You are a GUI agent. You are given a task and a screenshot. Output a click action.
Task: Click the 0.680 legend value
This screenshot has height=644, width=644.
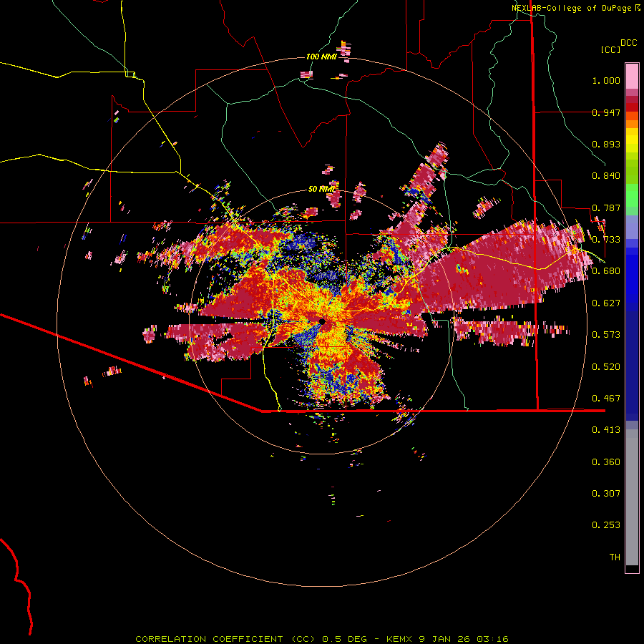pyautogui.click(x=606, y=271)
